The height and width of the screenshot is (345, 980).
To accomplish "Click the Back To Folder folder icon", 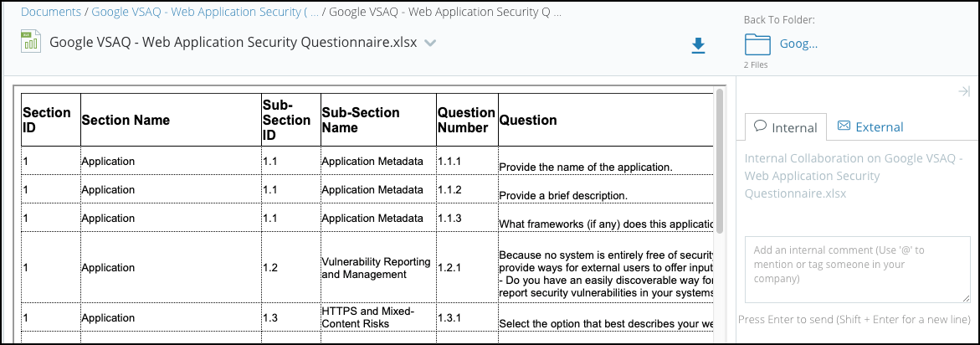I will coord(757,44).
